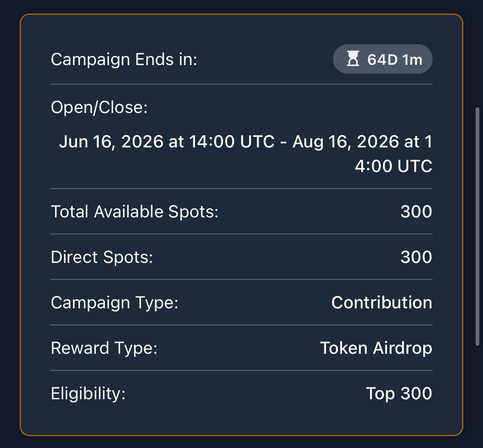Select the Eligibility label

coord(88,394)
